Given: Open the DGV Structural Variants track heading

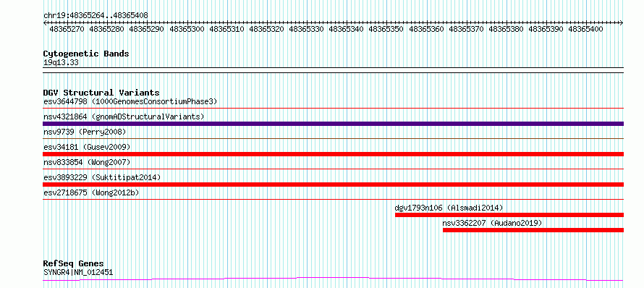Looking at the screenshot, I should coord(101,93).
